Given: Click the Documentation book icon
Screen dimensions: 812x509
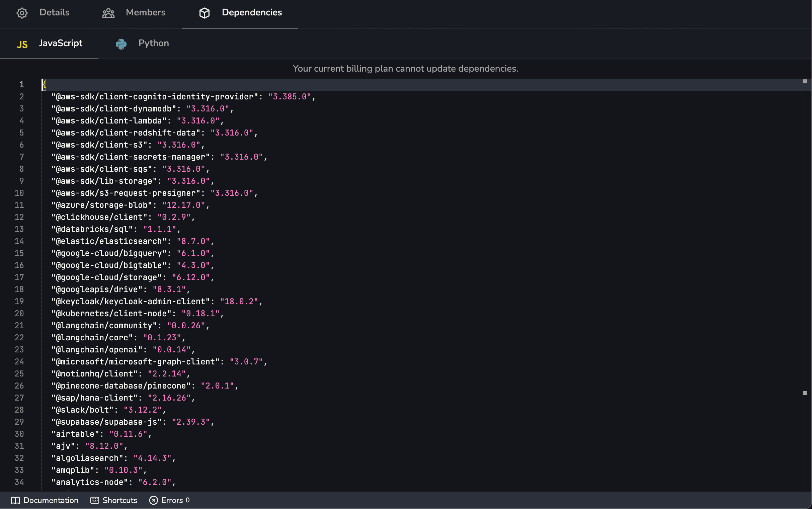Looking at the screenshot, I should point(15,500).
